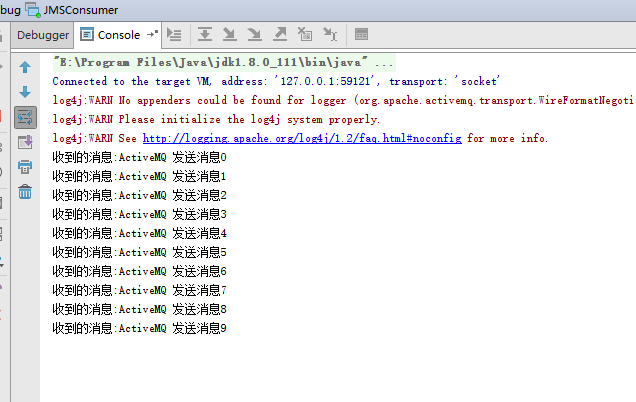Click the print console icon

pos(25,167)
